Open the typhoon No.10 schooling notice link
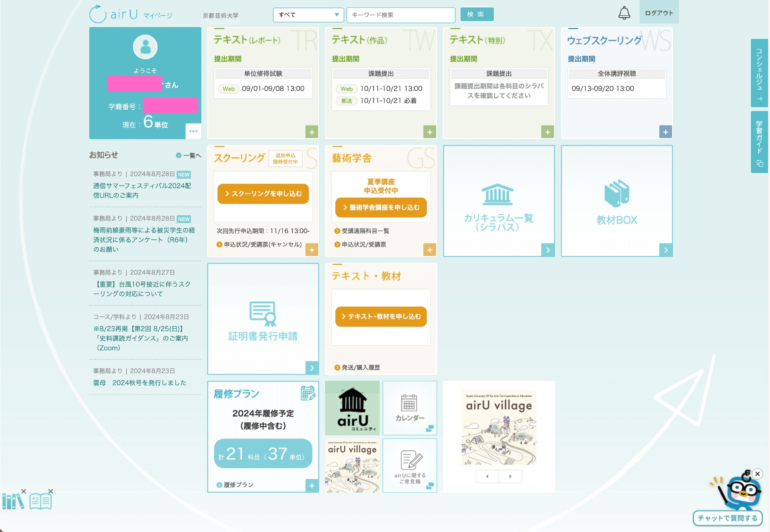 tap(142, 289)
